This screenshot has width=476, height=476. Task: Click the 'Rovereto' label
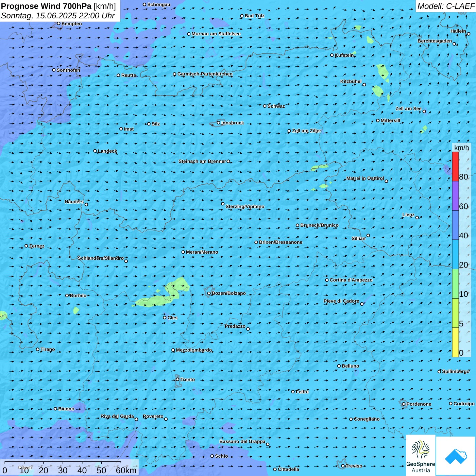153,416
